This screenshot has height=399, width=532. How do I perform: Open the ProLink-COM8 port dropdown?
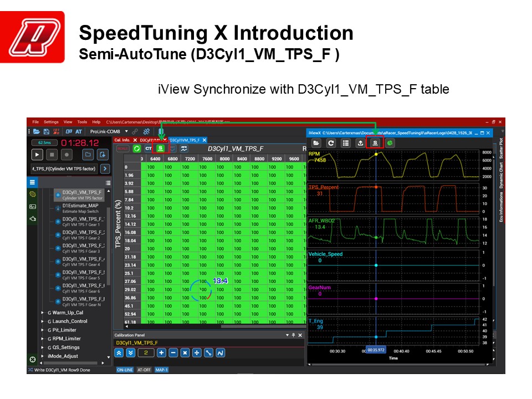click(x=126, y=131)
